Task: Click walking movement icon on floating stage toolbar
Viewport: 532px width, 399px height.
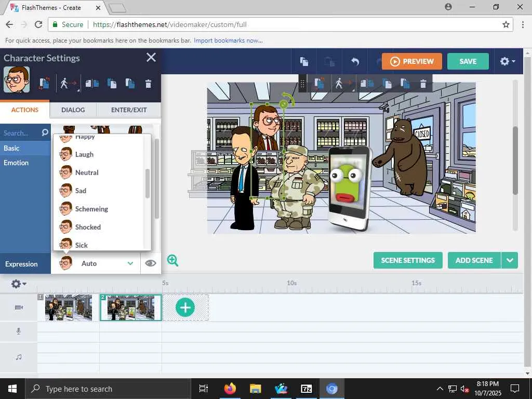Action: click(343, 84)
